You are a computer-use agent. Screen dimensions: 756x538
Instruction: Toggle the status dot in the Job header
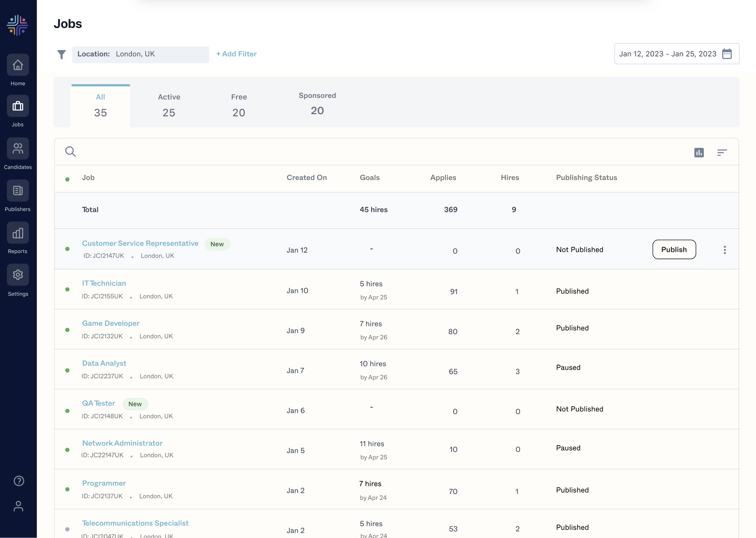68,179
